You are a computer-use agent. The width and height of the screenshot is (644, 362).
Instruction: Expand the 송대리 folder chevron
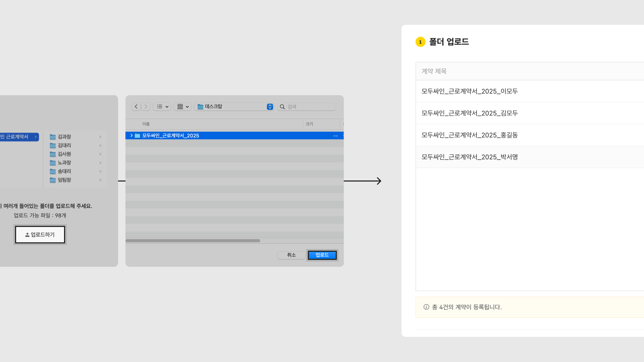[100, 171]
